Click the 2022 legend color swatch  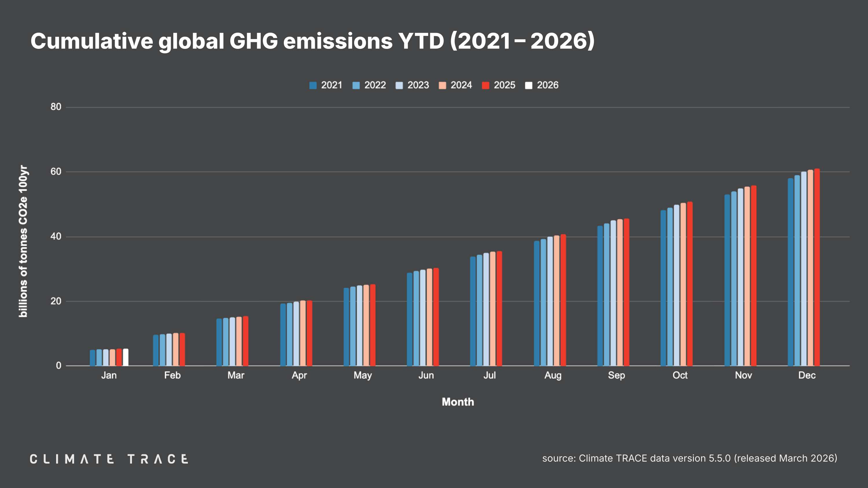point(356,85)
